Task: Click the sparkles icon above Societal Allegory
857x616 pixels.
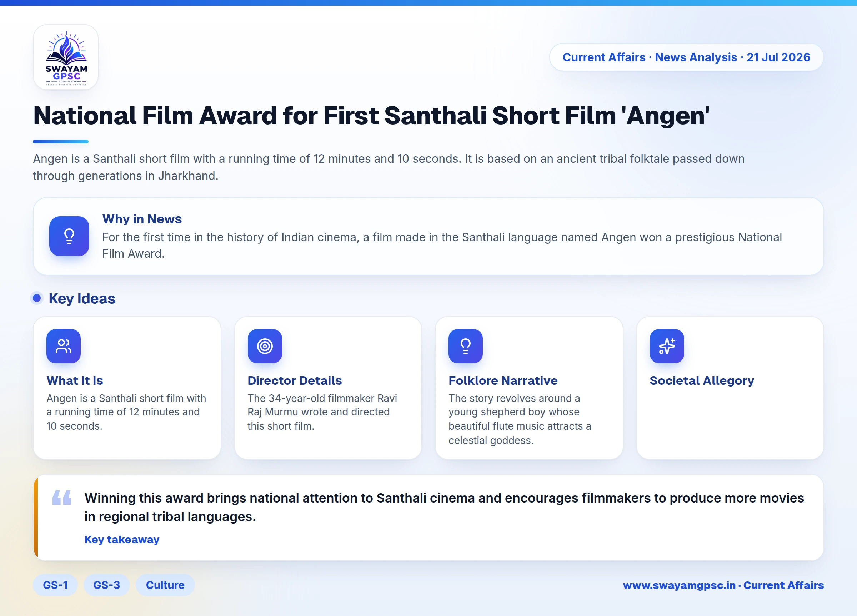Action: click(x=667, y=346)
